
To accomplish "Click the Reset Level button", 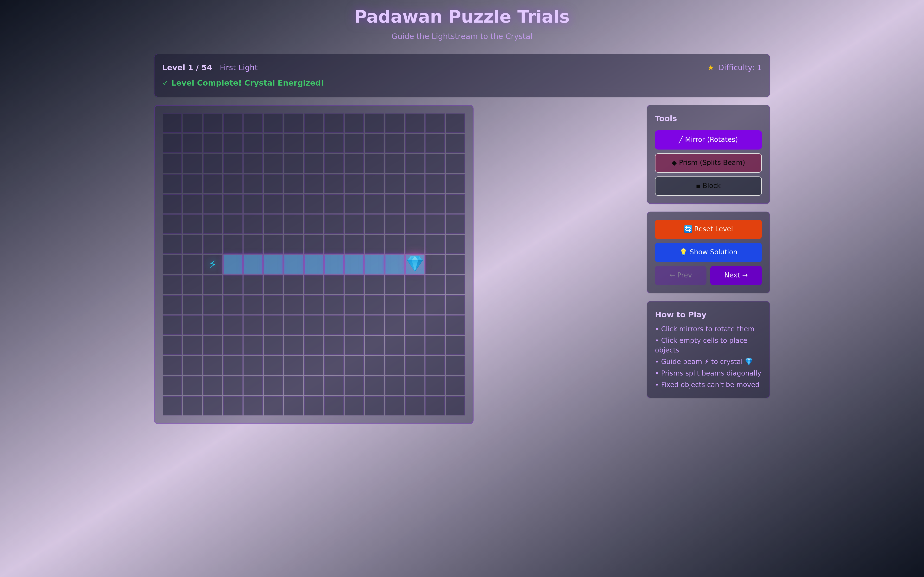I will 708,229.
